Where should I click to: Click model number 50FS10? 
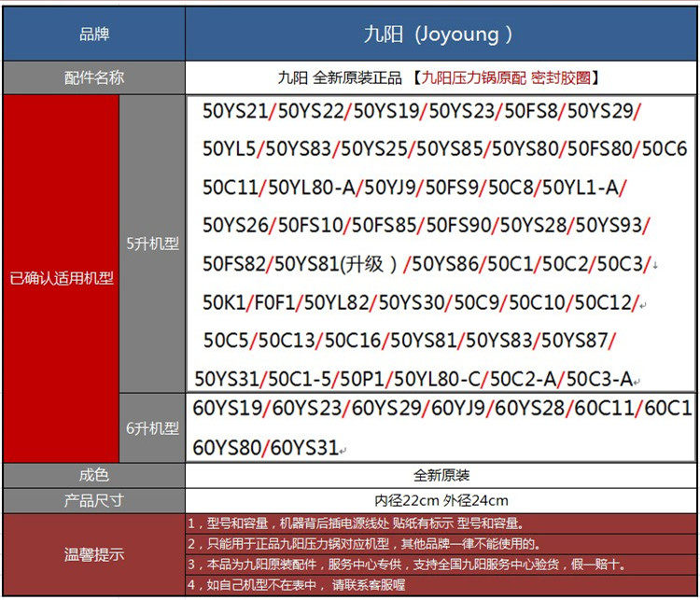click(310, 225)
